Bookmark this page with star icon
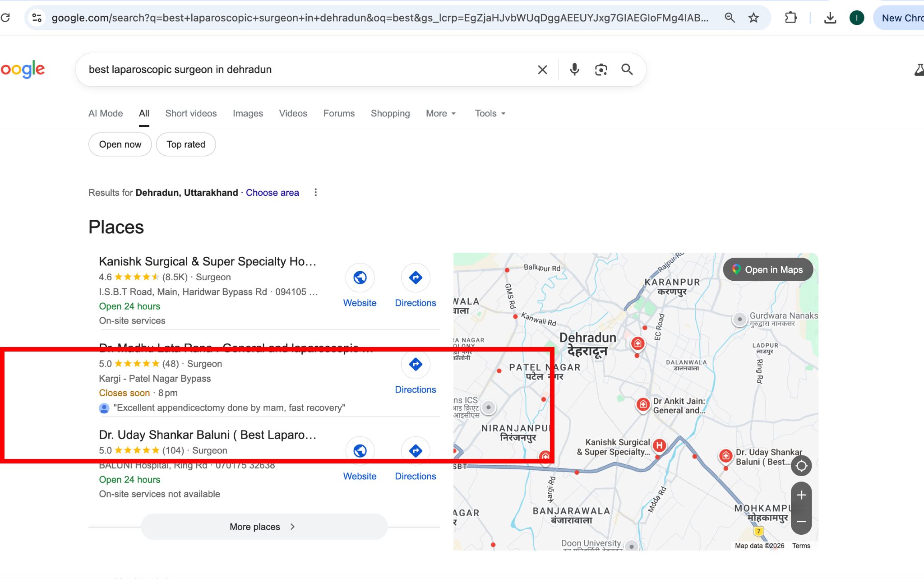This screenshot has width=924, height=579. click(753, 18)
